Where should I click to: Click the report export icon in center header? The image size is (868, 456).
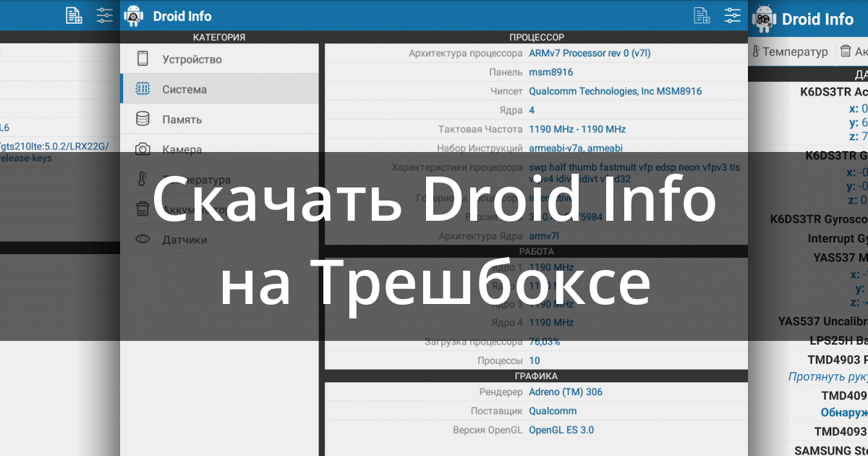click(x=702, y=15)
